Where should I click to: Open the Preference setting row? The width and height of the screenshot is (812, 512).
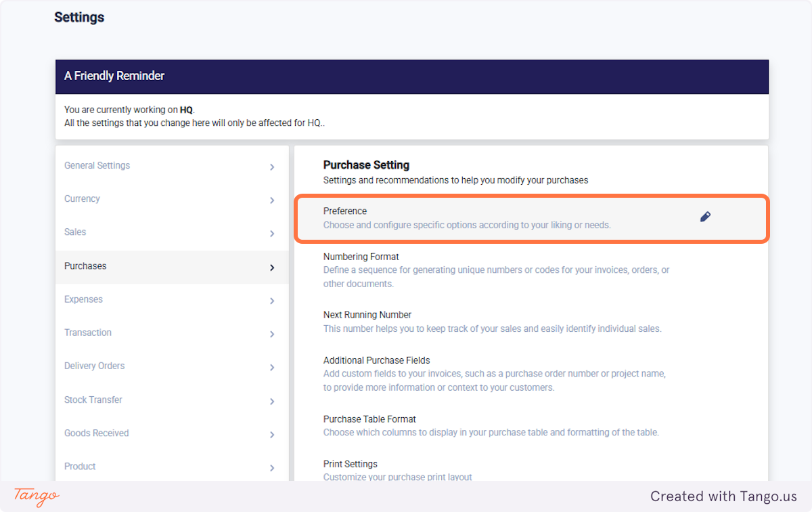tap(531, 218)
